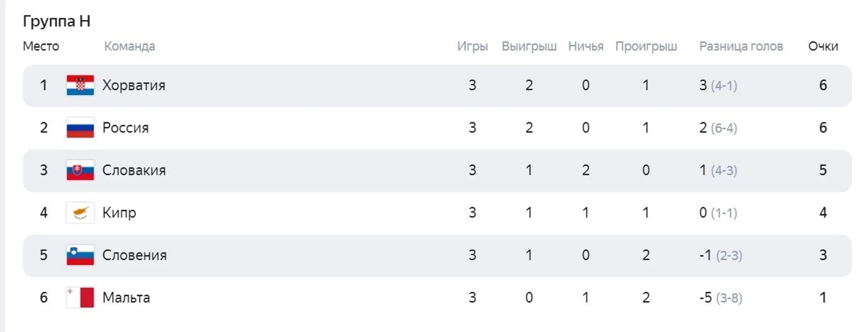Select the Словакия team name
The image size is (868, 332).
click(134, 170)
